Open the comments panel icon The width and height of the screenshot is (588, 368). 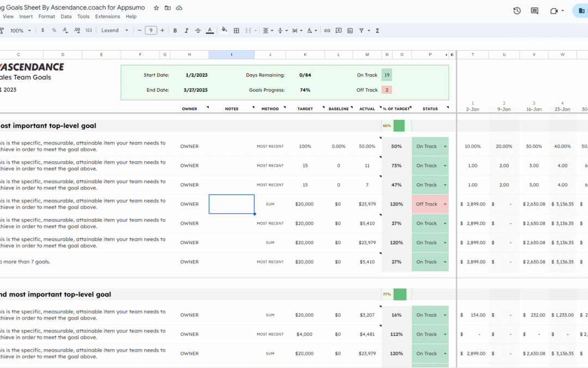[535, 11]
